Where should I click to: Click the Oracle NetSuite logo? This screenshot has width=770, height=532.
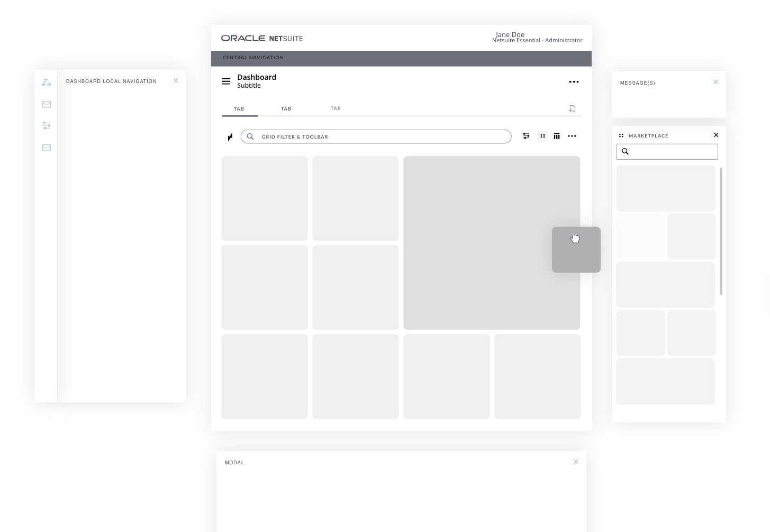pyautogui.click(x=262, y=38)
